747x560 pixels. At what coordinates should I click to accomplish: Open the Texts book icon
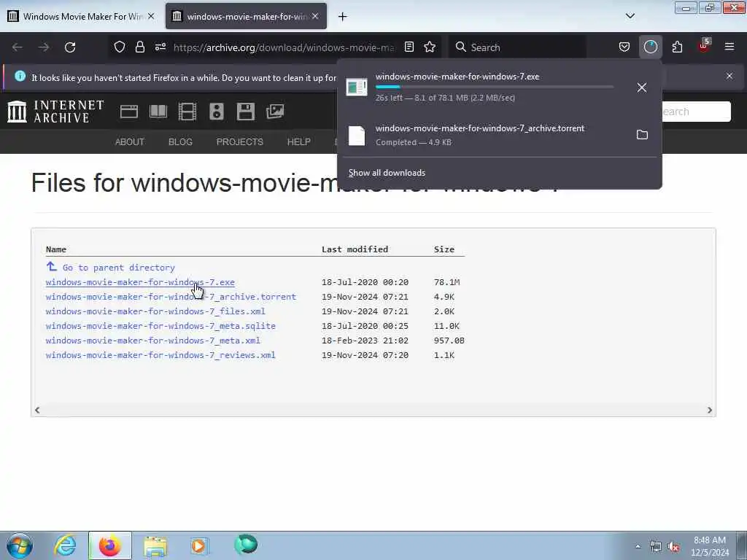[158, 112]
